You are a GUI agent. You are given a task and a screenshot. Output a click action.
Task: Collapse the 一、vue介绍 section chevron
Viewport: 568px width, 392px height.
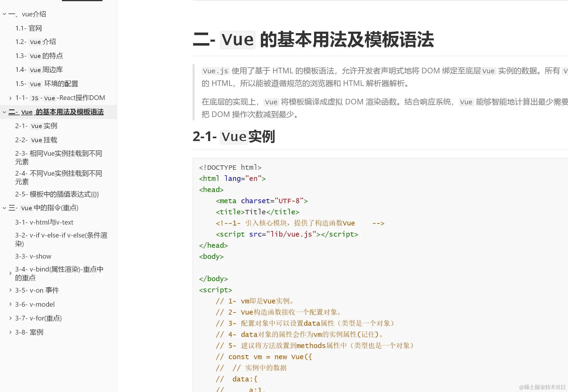pyautogui.click(x=4, y=14)
